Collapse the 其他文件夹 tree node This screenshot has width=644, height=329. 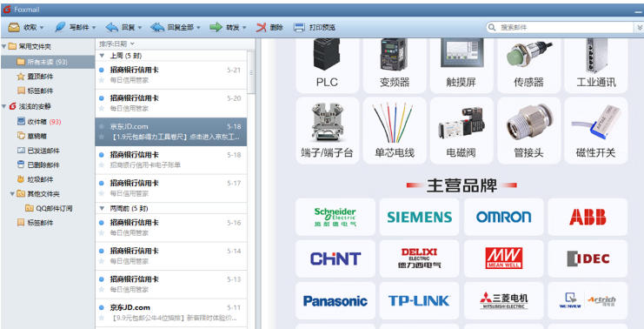click(x=12, y=194)
